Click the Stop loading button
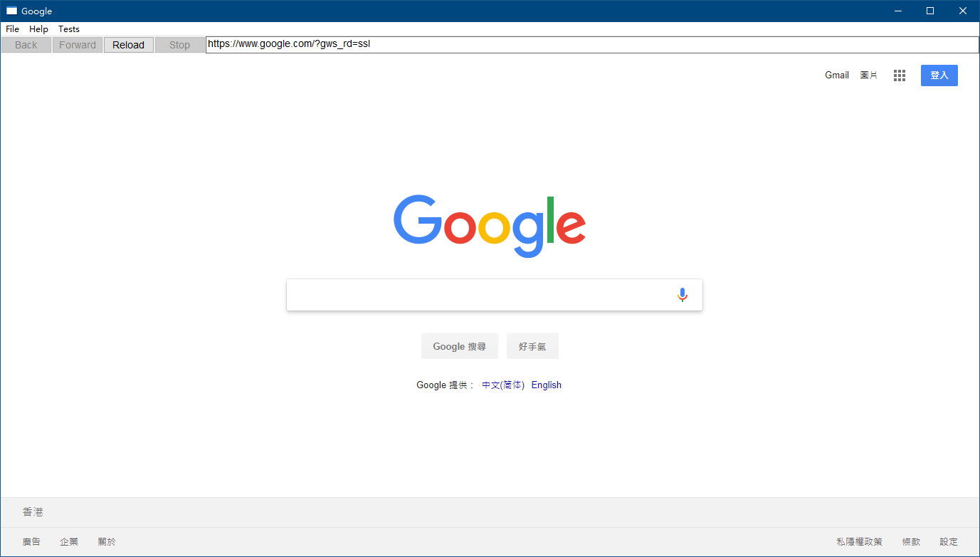This screenshot has width=980, height=557. tap(180, 45)
